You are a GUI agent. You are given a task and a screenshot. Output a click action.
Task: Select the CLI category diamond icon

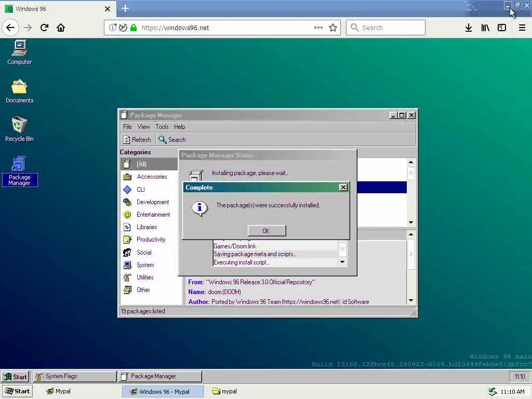127,189
